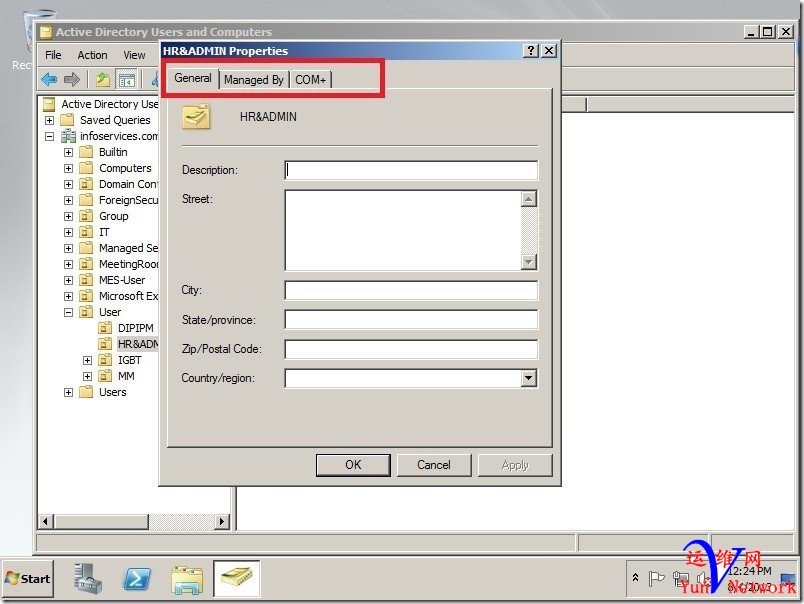The image size is (804, 604).
Task: Click the Start button
Action: [x=28, y=579]
